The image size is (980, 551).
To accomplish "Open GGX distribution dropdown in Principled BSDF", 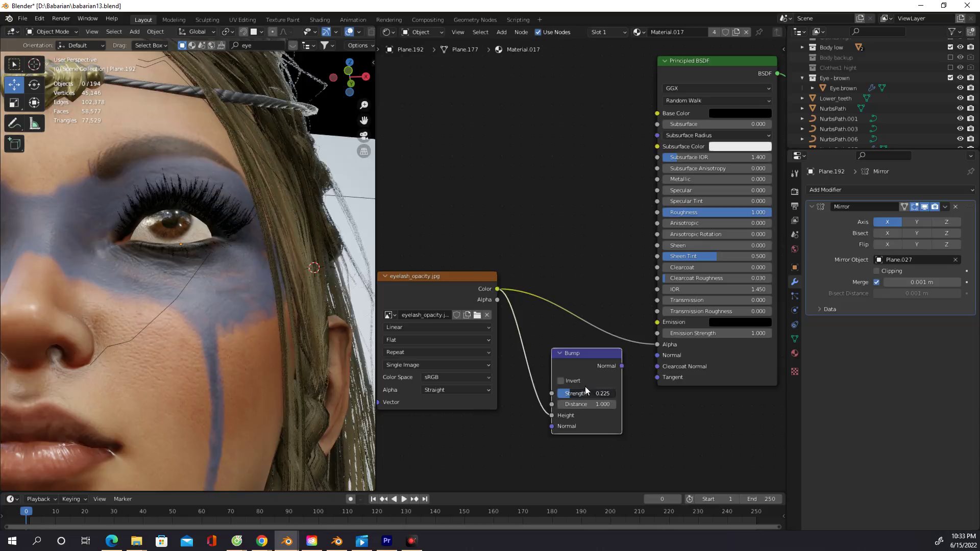I will click(x=717, y=88).
